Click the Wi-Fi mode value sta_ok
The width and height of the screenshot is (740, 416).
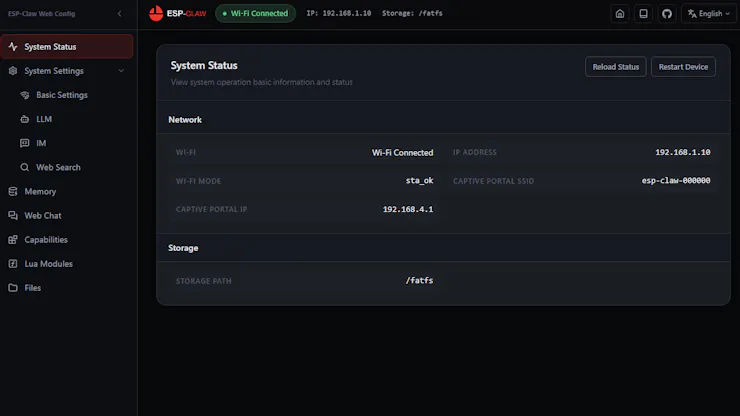coord(419,180)
